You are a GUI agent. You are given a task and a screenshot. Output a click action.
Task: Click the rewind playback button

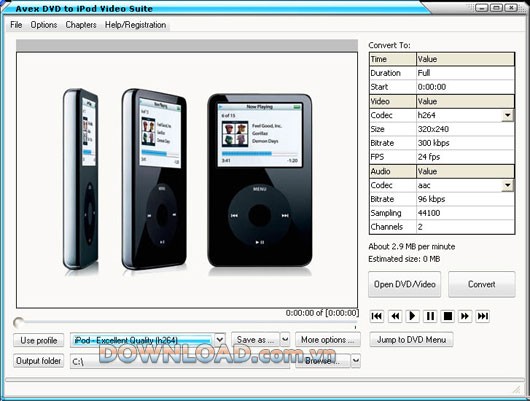pos(395,316)
